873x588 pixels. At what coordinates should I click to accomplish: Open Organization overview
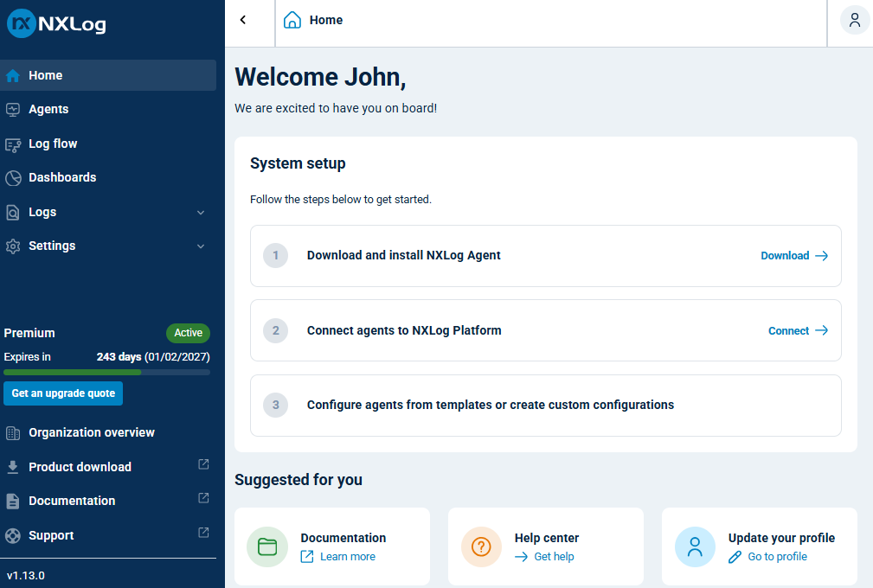click(108, 433)
